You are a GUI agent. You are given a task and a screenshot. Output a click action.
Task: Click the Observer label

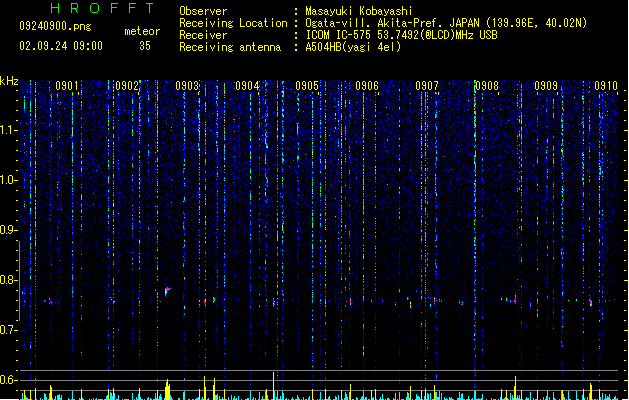click(x=203, y=11)
